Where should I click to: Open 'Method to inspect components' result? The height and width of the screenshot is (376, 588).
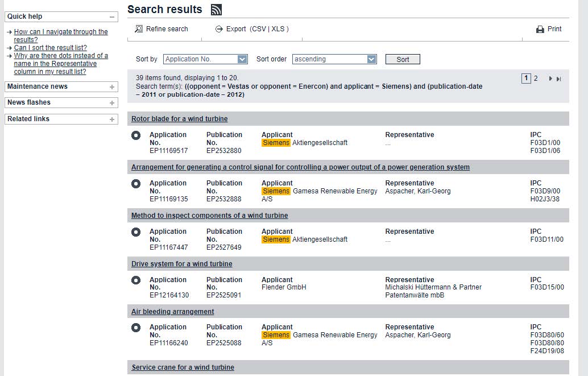click(x=210, y=216)
